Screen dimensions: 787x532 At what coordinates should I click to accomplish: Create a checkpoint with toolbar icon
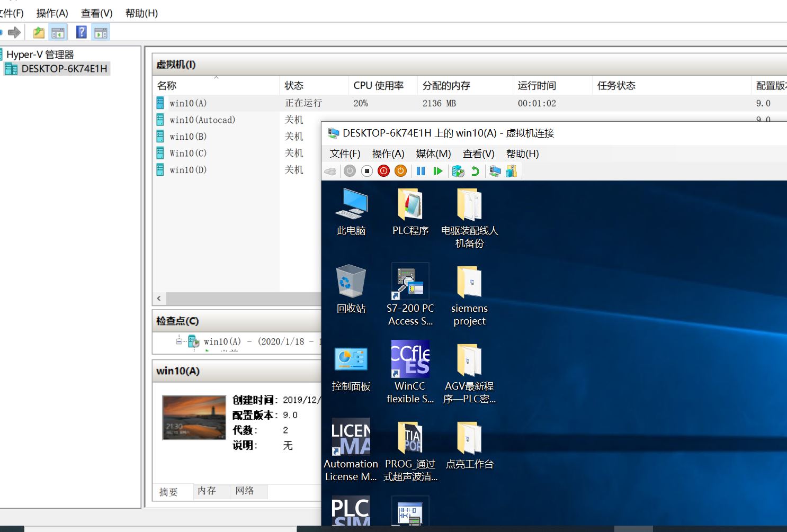click(x=458, y=171)
